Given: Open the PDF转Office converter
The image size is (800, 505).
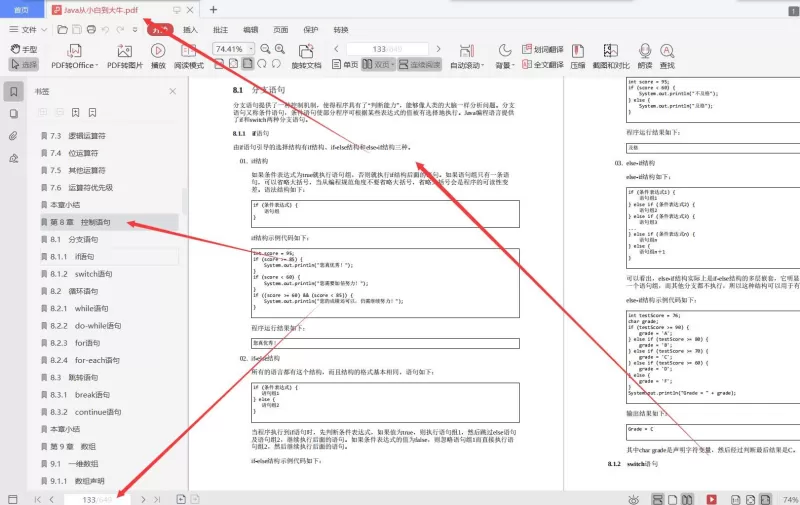Looking at the screenshot, I should 74,57.
